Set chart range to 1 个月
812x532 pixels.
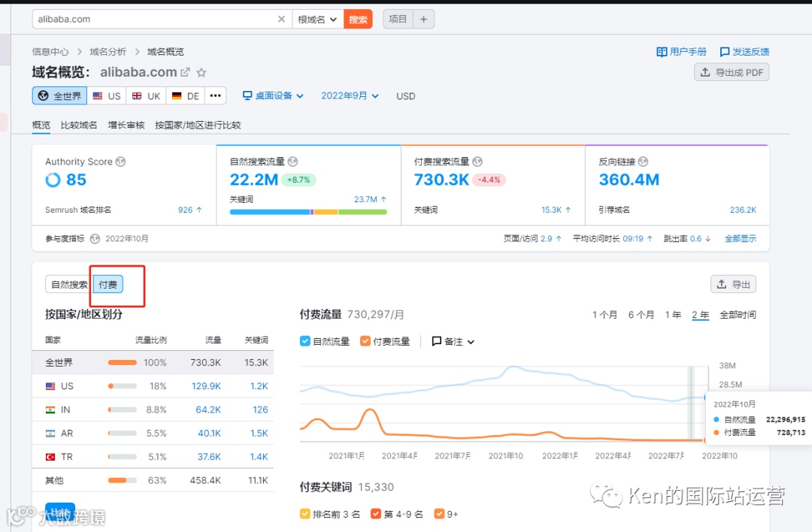point(604,315)
